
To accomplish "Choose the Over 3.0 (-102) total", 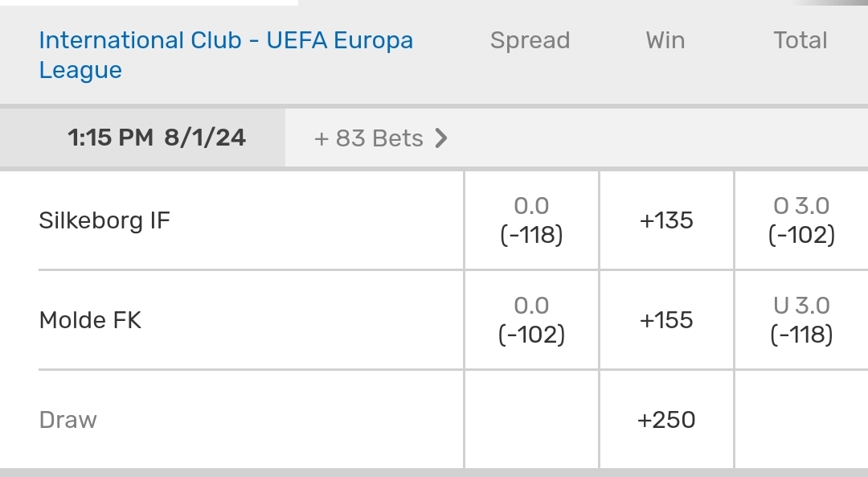I will [x=801, y=220].
